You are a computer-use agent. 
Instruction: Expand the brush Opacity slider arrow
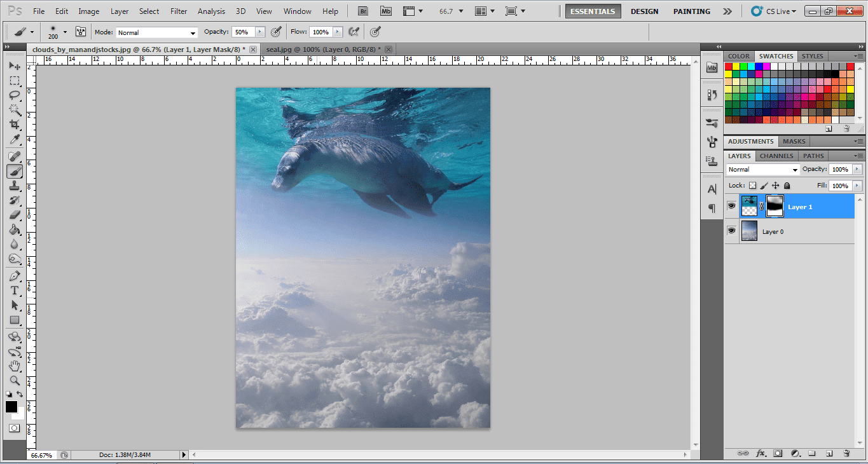(x=259, y=32)
